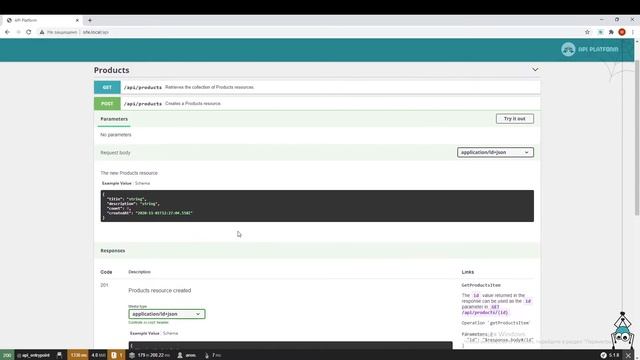Image resolution: width=640 pixels, height=360 pixels.
Task: Click the GetProductsItem link name
Action: click(x=481, y=285)
